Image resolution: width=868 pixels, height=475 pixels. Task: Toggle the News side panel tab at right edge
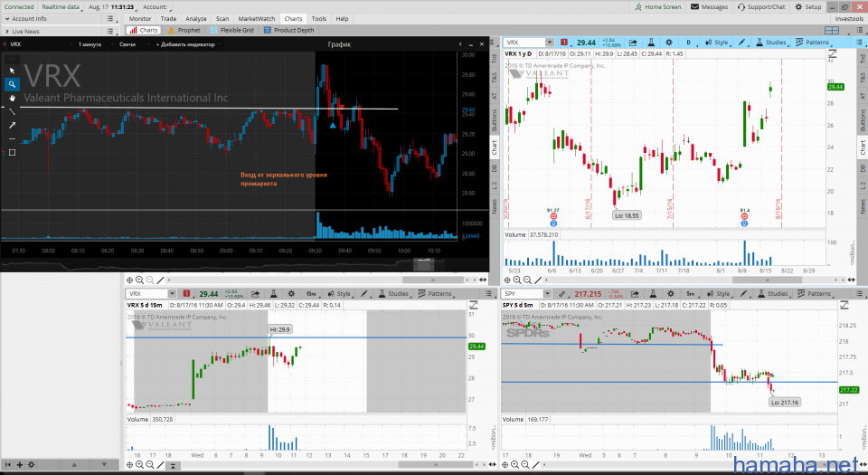863,206
